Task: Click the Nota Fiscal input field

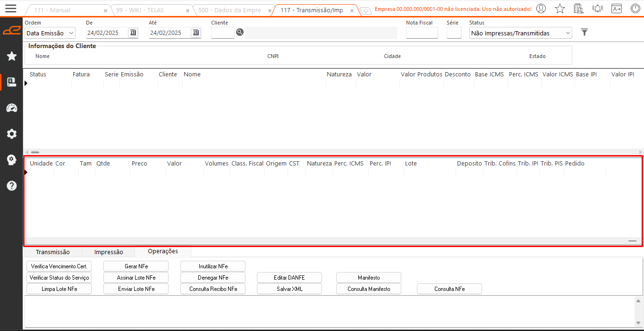Action: click(x=422, y=33)
